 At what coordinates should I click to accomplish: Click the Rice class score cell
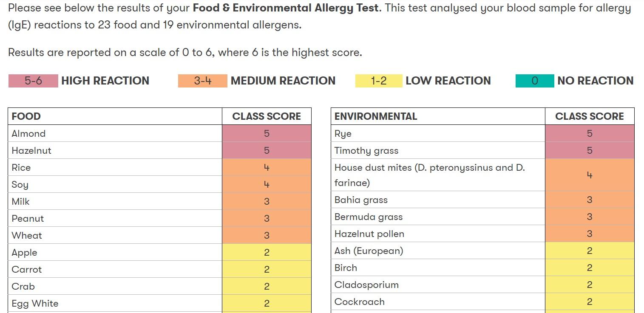click(x=267, y=167)
